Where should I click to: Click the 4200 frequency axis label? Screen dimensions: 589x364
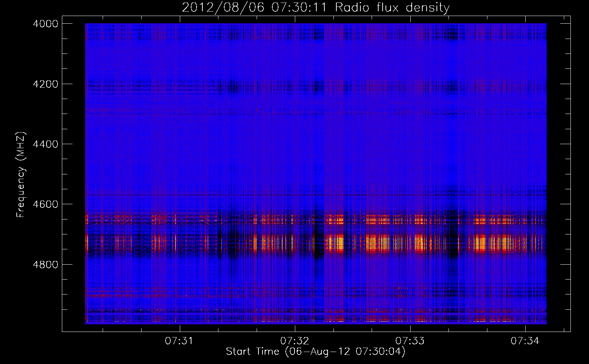tap(46, 84)
